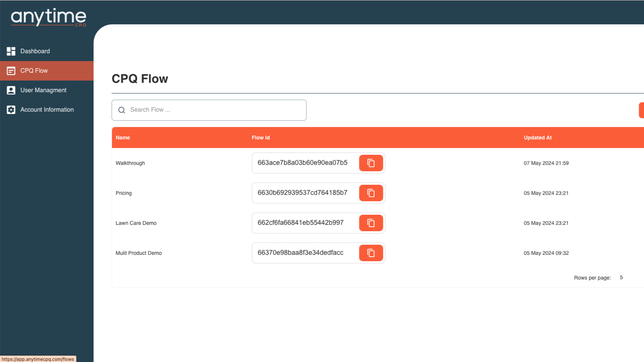The height and width of the screenshot is (362, 644).
Task: Click the magnifier icon in search box
Action: 122,110
